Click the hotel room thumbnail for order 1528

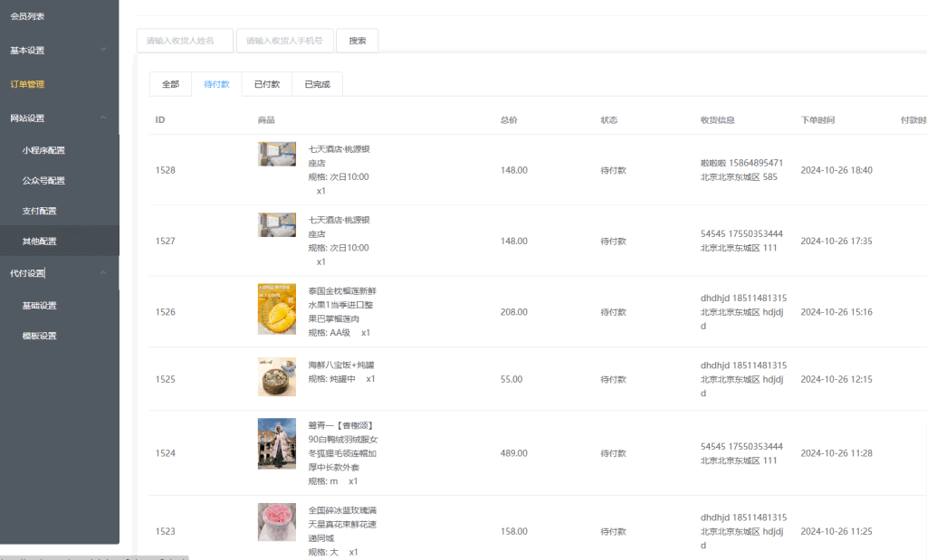point(276,154)
